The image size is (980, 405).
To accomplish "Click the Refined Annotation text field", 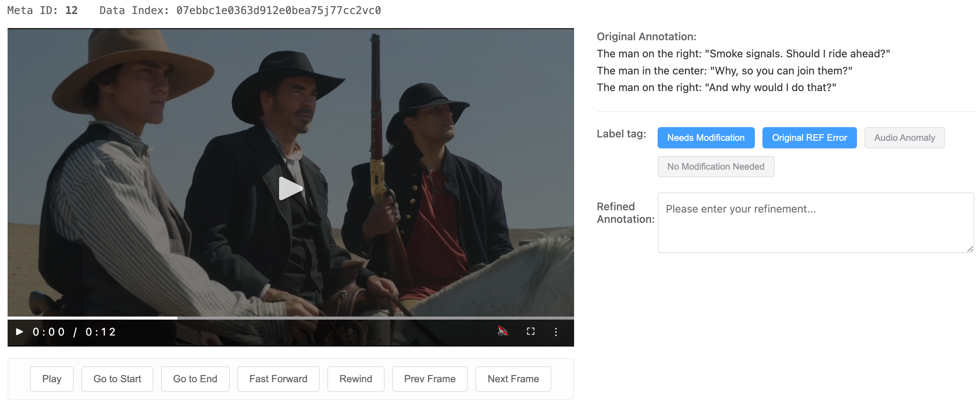I will click(815, 222).
